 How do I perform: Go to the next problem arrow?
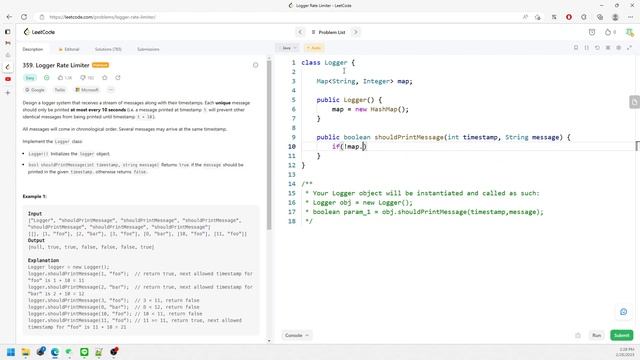[x=356, y=32]
